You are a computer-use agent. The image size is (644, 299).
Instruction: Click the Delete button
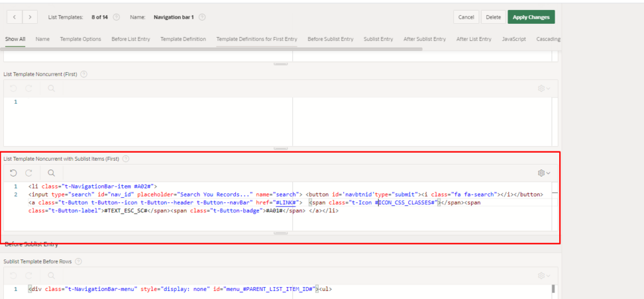click(x=493, y=17)
